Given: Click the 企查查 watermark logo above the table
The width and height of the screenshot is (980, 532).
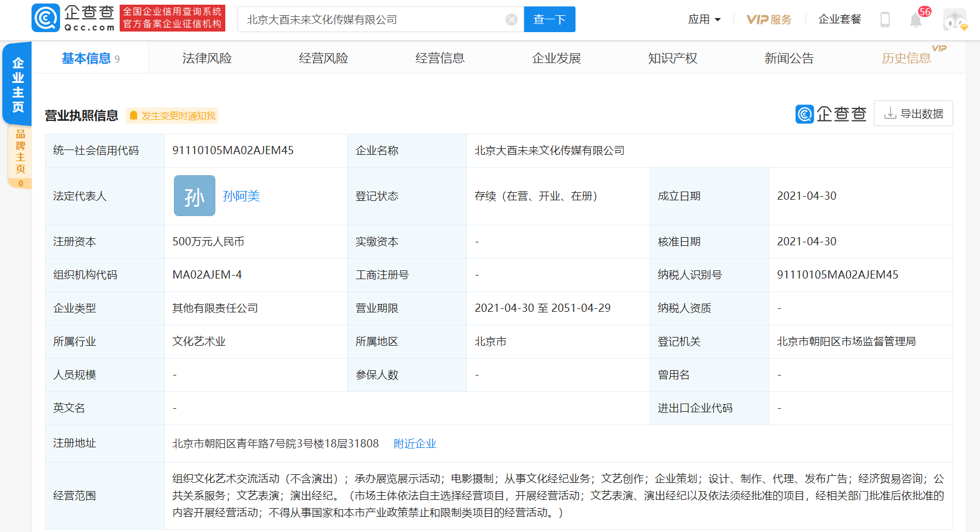Looking at the screenshot, I should tap(831, 113).
